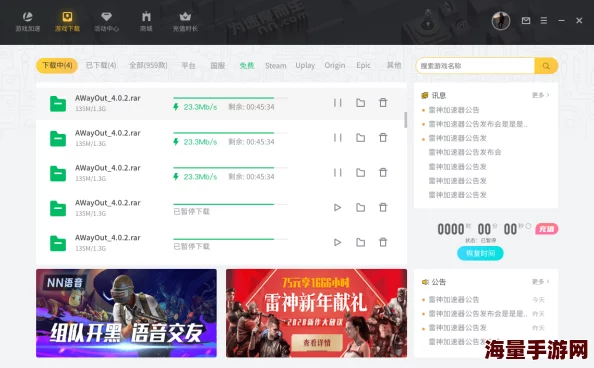Show the 全部(959款) tab
Screen dimensions: 594x368
click(x=148, y=66)
